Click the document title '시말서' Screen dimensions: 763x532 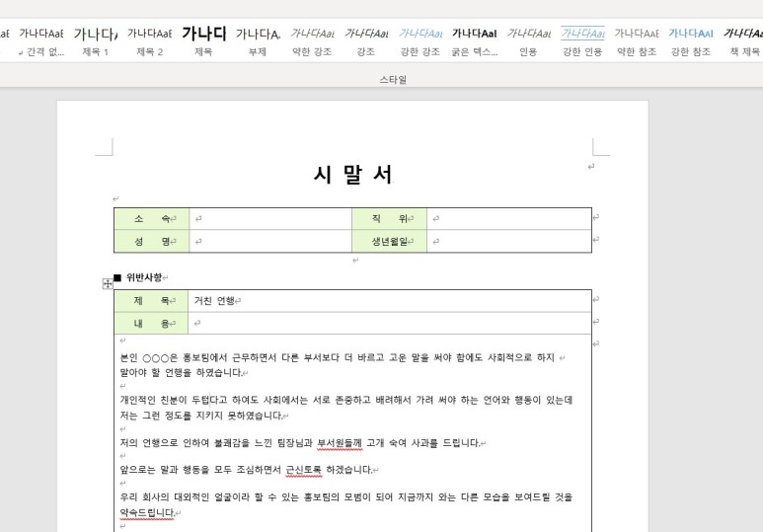coord(352,175)
